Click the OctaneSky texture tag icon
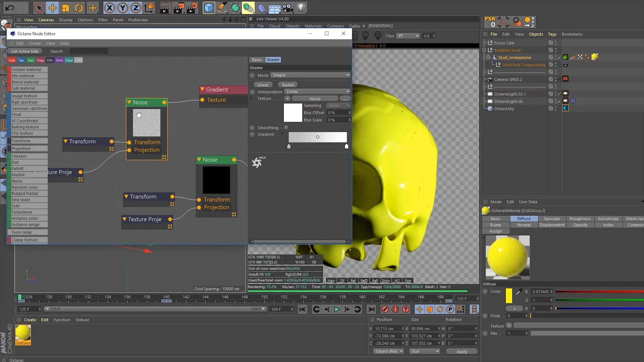This screenshot has width=644, height=362. coord(566,108)
